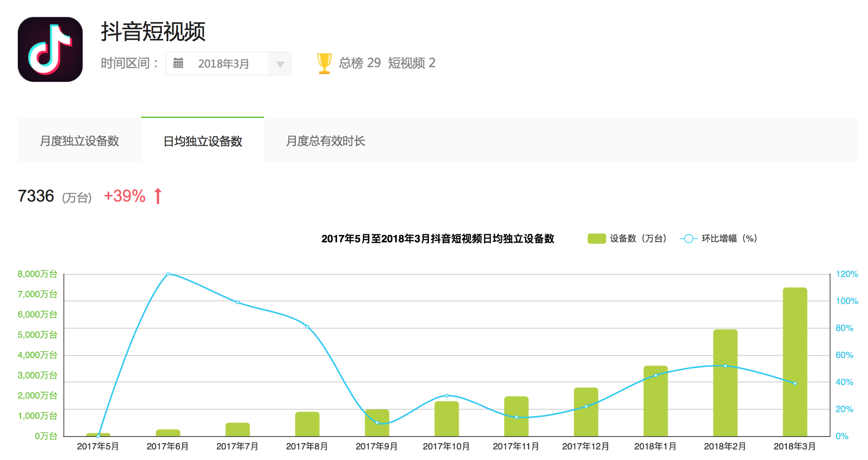Click the 短视频 2 category rank

411,63
